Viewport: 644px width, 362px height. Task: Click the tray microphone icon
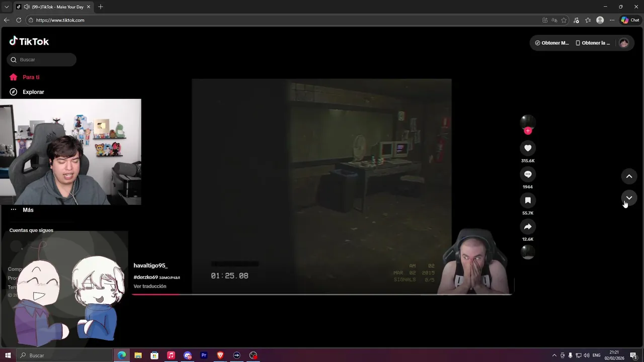[571, 355]
